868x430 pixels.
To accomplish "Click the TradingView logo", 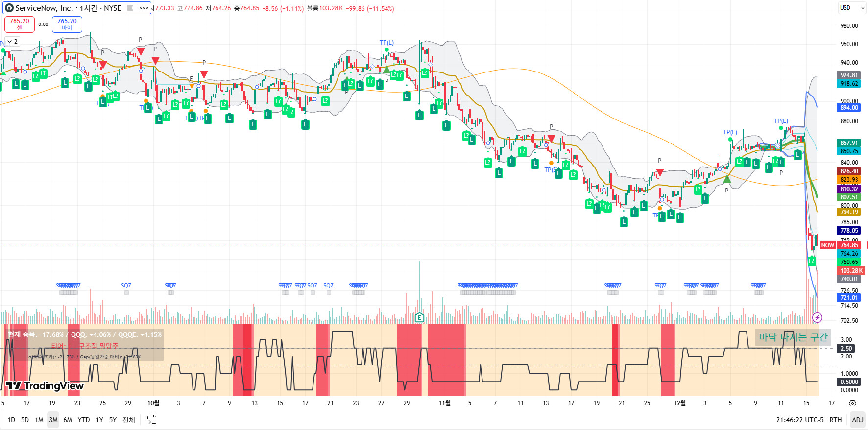I will pos(45,386).
